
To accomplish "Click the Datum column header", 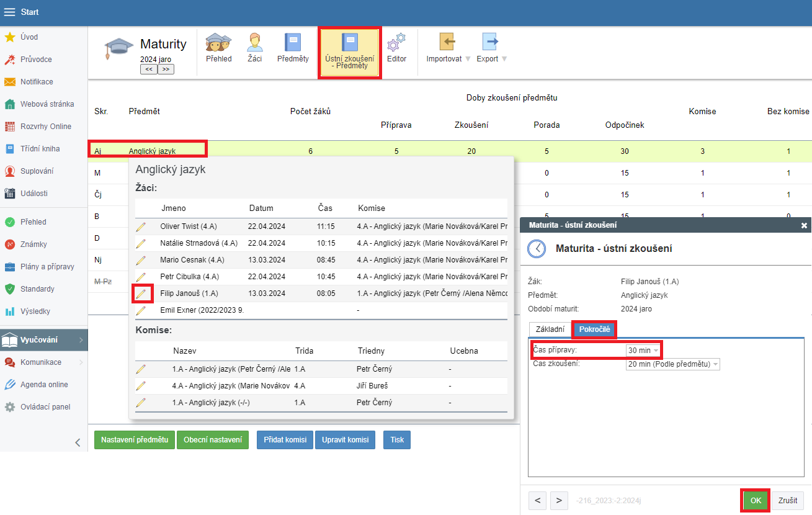I will pyautogui.click(x=261, y=208).
